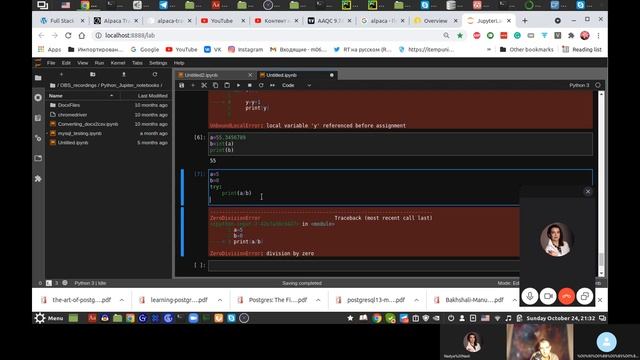The height and width of the screenshot is (360, 640).
Task: End the call with red hang-up button
Action: [x=567, y=296]
